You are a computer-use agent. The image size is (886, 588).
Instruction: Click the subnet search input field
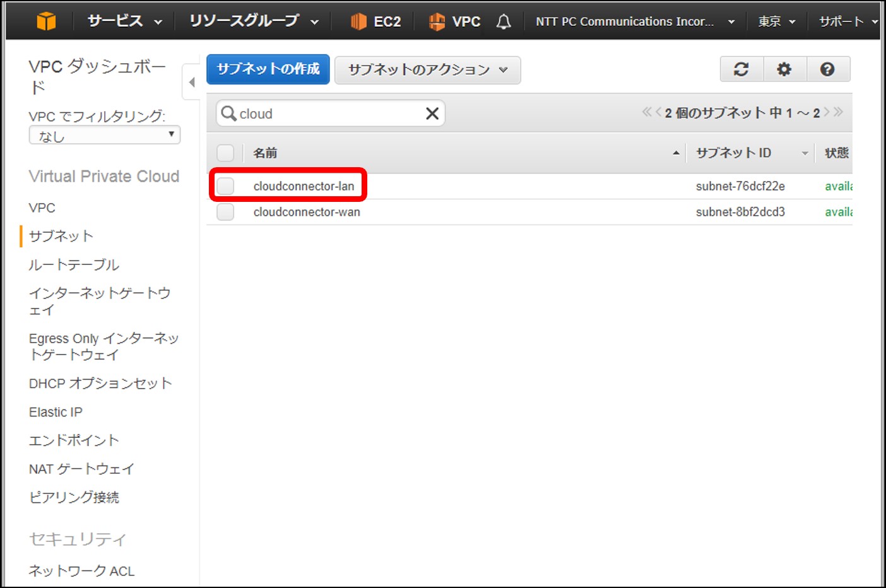tap(330, 114)
